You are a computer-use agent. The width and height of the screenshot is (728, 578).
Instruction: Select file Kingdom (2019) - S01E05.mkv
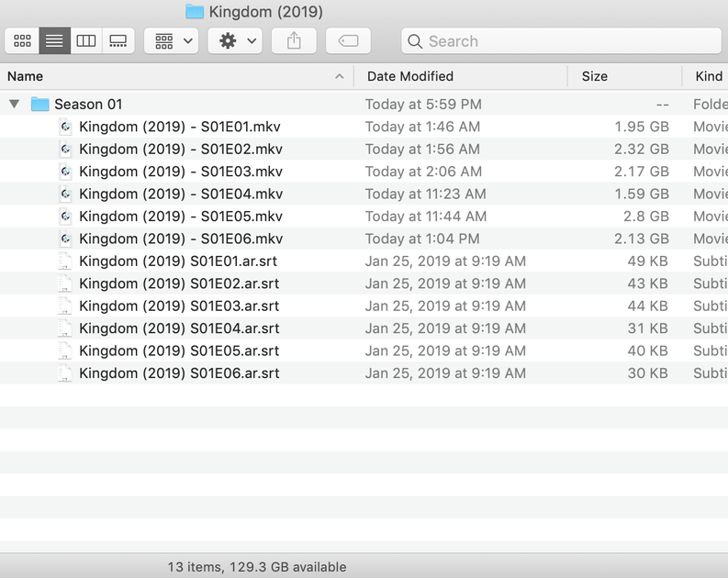(181, 217)
